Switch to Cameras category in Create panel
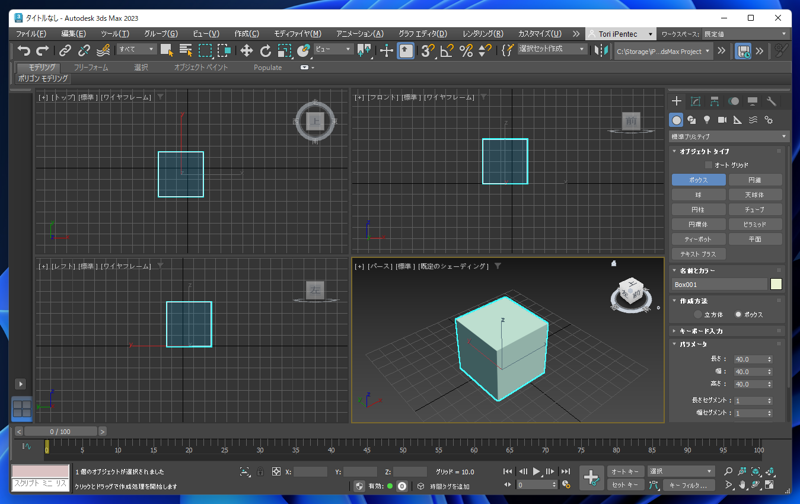Image resolution: width=800 pixels, height=504 pixels. (722, 120)
